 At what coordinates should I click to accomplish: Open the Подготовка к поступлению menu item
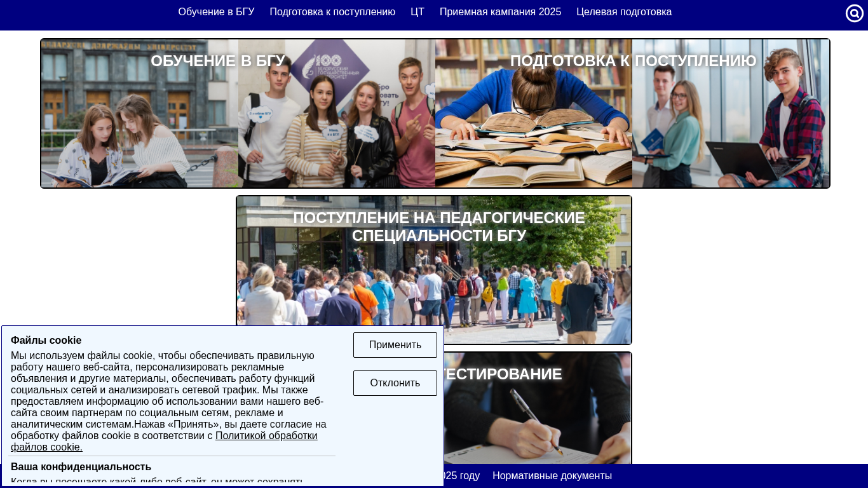tap(332, 12)
